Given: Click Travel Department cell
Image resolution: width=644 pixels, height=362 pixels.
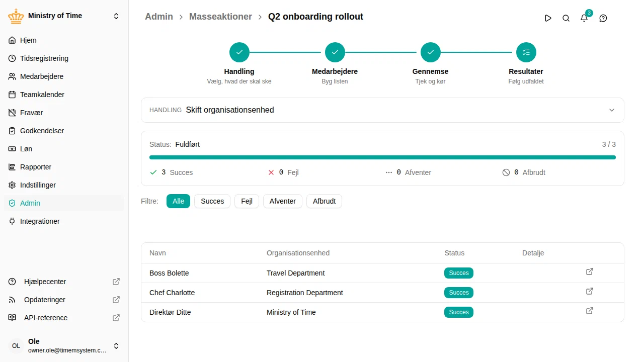Looking at the screenshot, I should [296, 273].
